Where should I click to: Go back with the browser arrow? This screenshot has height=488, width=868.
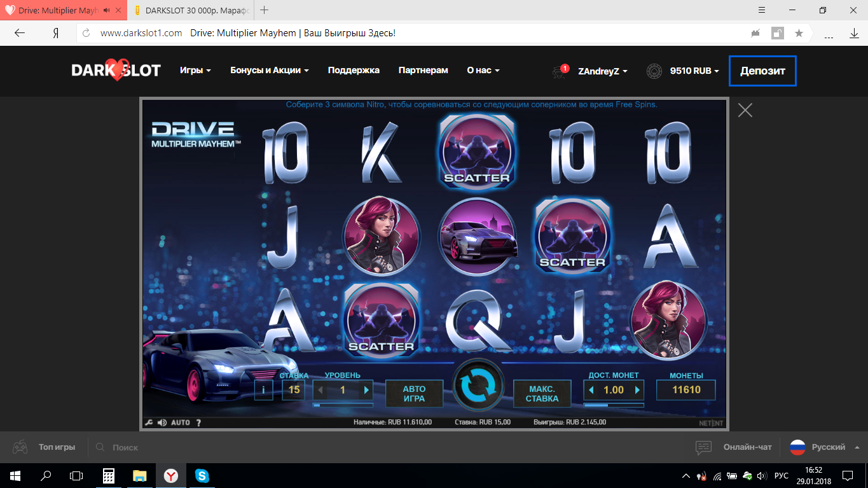20,33
